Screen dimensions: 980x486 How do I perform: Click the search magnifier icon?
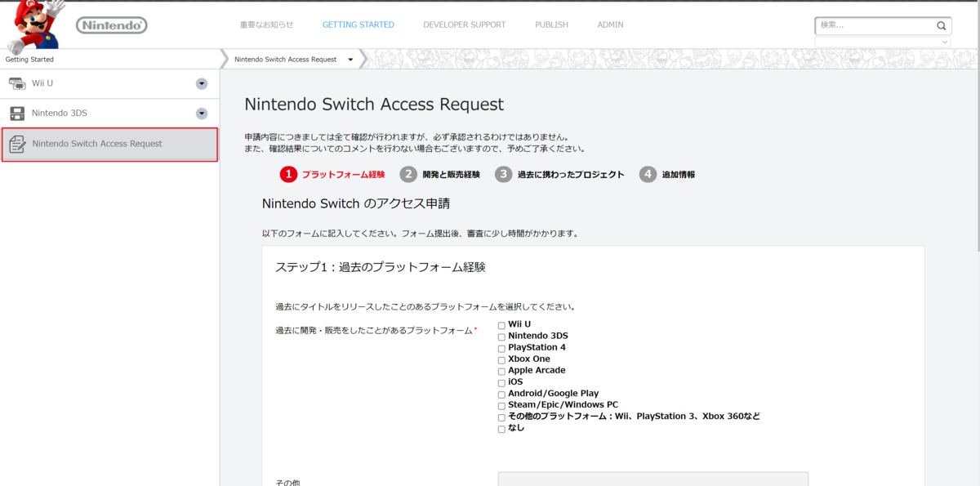(x=941, y=26)
